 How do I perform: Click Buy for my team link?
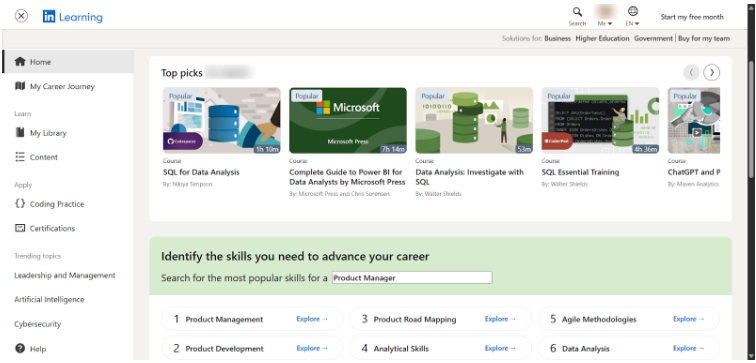[x=703, y=39]
